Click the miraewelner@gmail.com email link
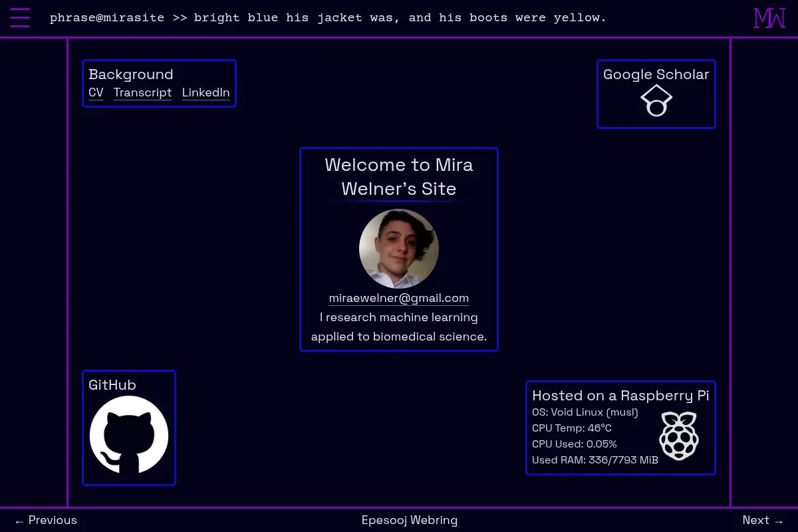798x532 pixels. pos(399,298)
